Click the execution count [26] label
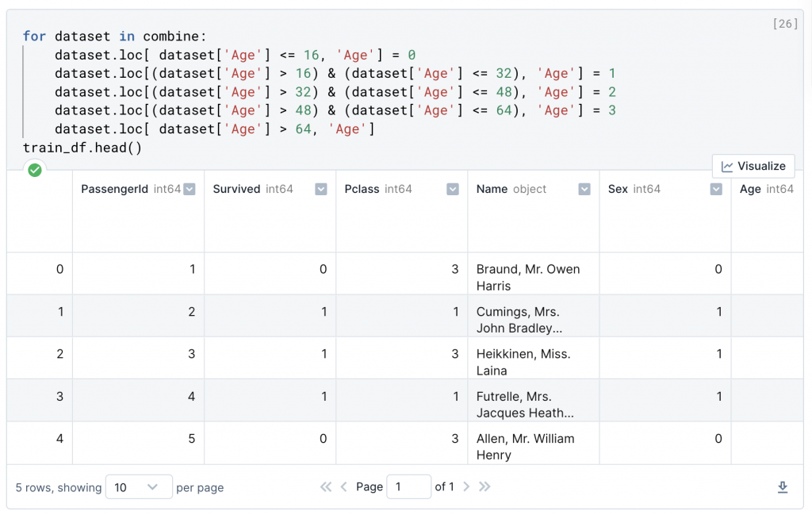The height and width of the screenshot is (515, 812). pos(784,24)
